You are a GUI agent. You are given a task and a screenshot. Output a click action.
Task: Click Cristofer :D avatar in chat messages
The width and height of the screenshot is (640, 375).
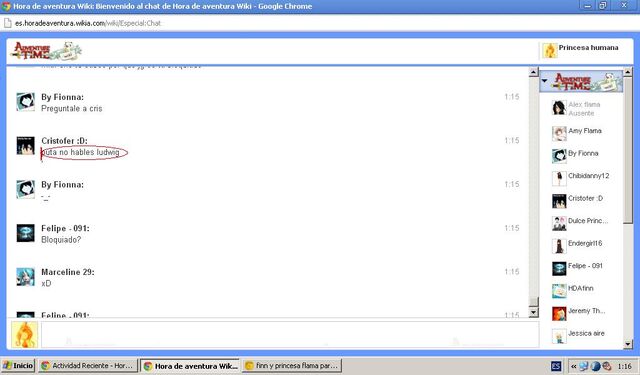25,146
